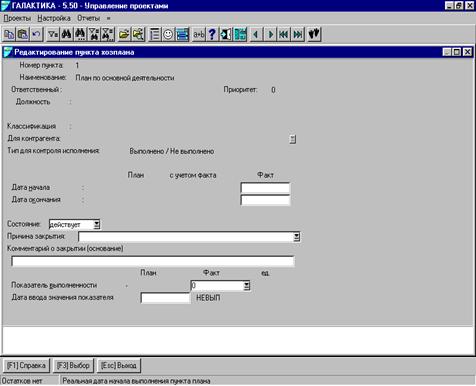
Task: Open the Проекты menu
Action: point(17,18)
